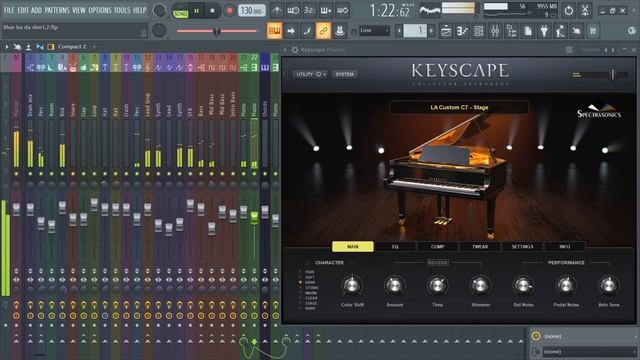Open the OPTIONS menu

tap(99, 10)
